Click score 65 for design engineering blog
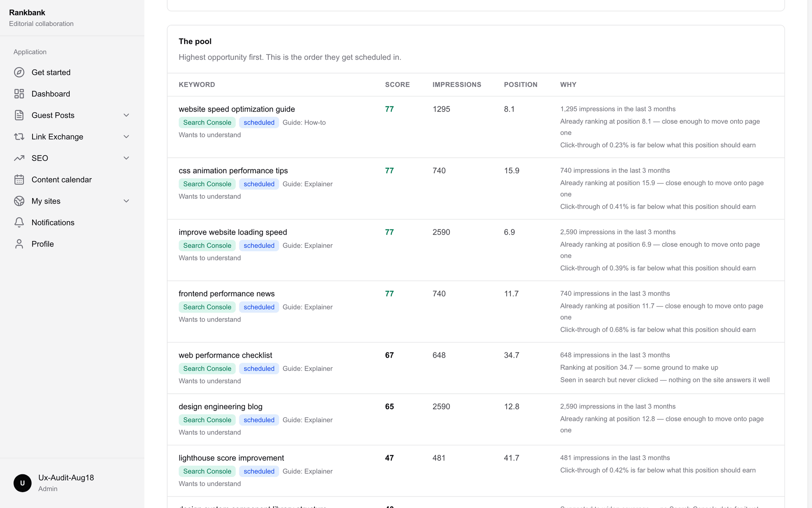The height and width of the screenshot is (508, 812). coord(389,406)
